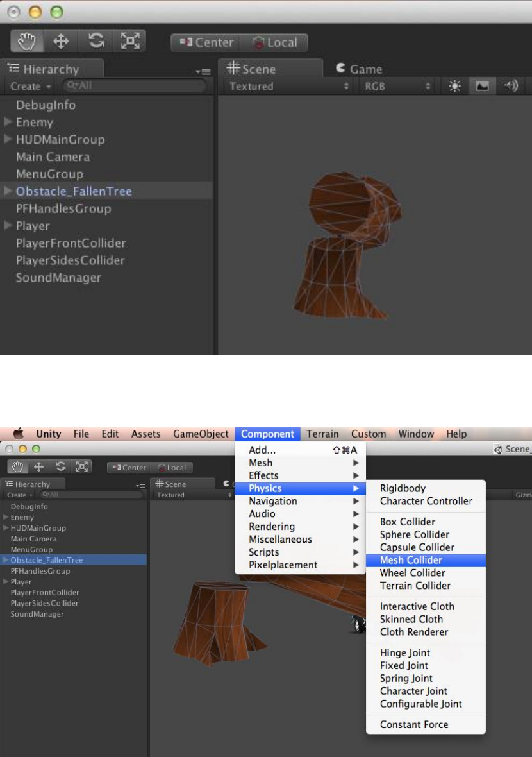Screen dimensions: 532x757
Task: Select the Scale tool in the upper Unity window
Action: (x=129, y=41)
